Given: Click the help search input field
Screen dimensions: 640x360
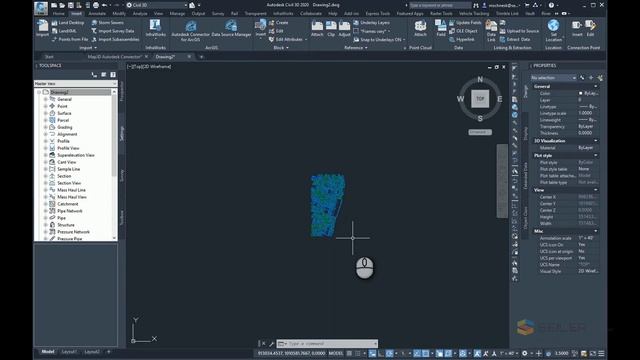Looking at the screenshot, I should click(440, 5).
